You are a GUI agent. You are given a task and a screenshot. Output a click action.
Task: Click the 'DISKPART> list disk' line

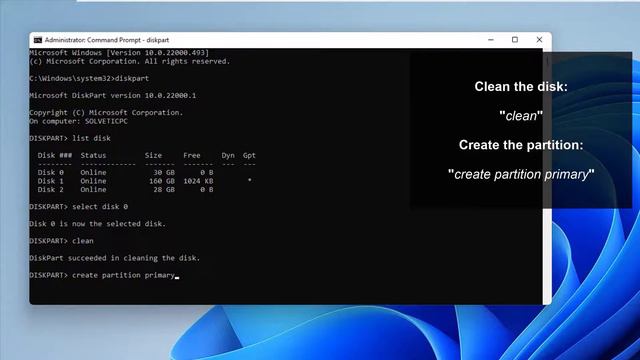[70, 138]
